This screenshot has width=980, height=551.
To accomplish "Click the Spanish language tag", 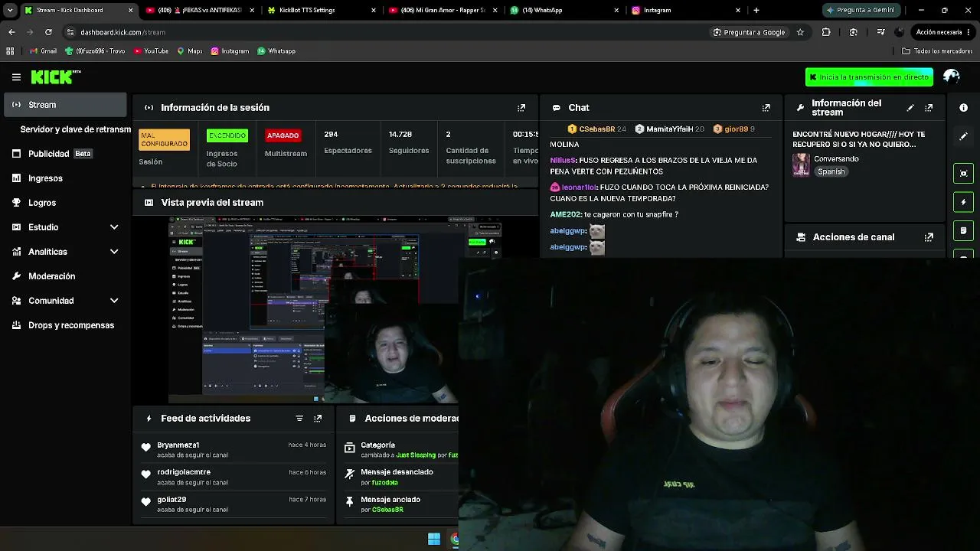I will click(x=831, y=172).
